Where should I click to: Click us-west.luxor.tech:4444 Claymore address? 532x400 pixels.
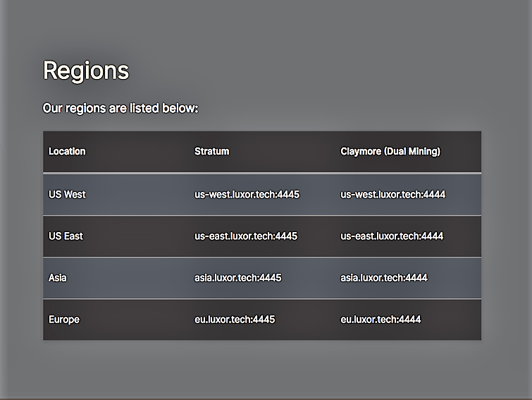pos(393,195)
